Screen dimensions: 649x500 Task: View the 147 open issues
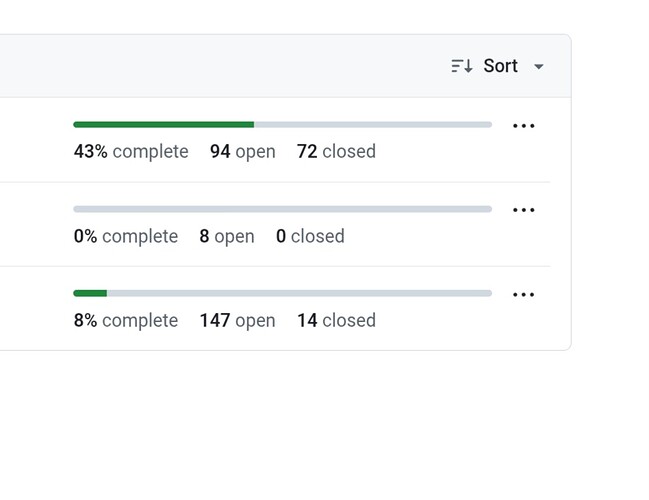point(237,321)
